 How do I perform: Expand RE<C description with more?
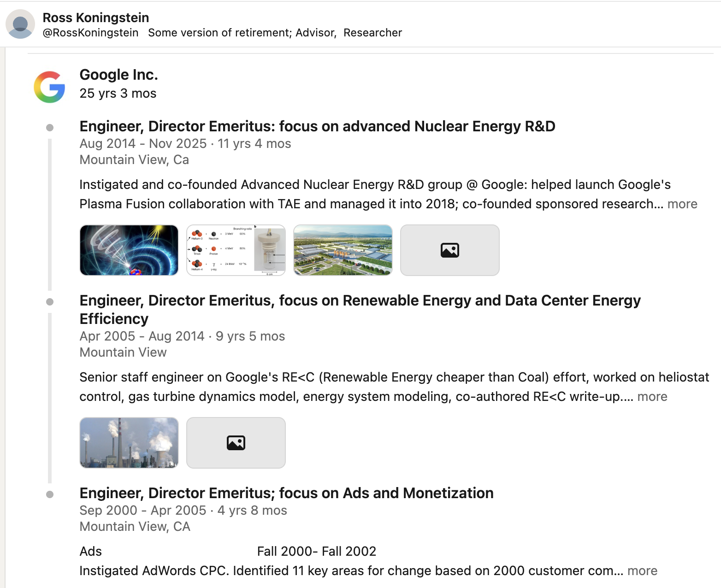[652, 397]
